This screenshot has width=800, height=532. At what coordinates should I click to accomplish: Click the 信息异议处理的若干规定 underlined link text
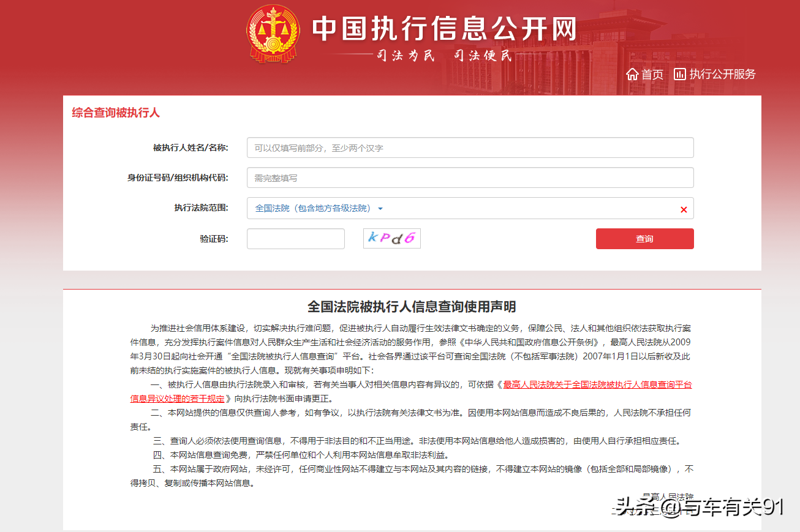click(177, 399)
